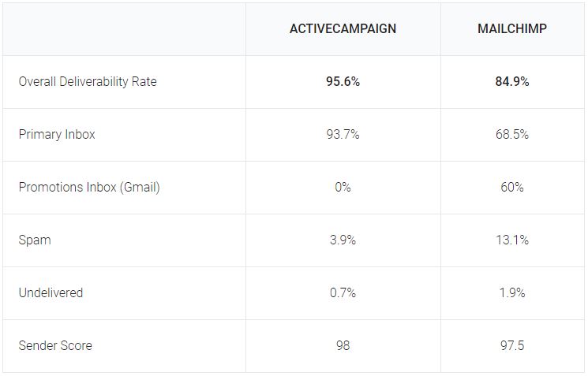The width and height of the screenshot is (588, 376).
Task: Click Mailchimp's 84.9% deliverability value
Action: pyautogui.click(x=512, y=82)
